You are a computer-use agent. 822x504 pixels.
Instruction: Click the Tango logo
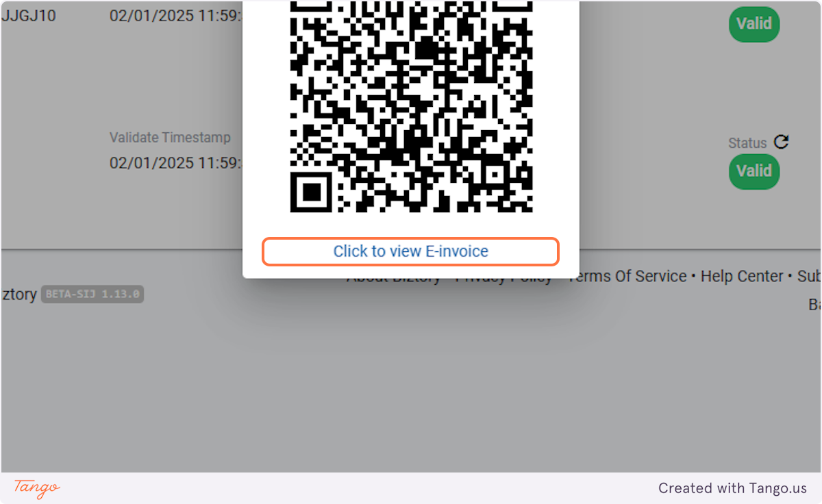pyautogui.click(x=37, y=488)
